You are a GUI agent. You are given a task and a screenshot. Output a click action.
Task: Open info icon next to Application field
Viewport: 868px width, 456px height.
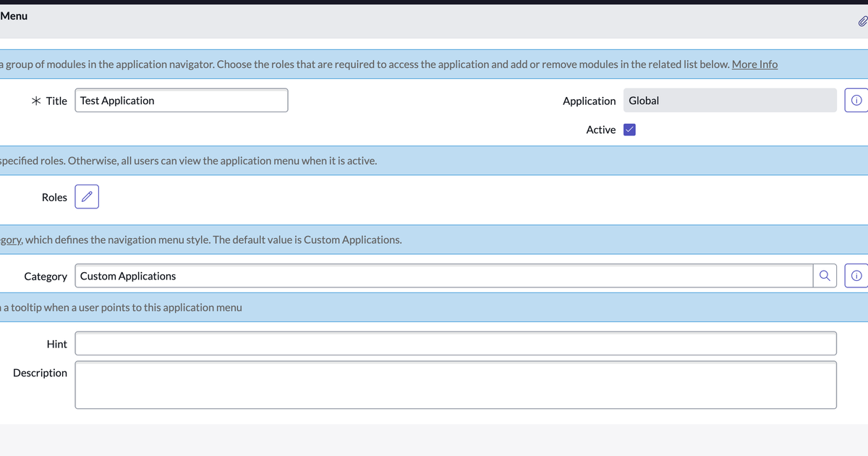[x=856, y=101]
